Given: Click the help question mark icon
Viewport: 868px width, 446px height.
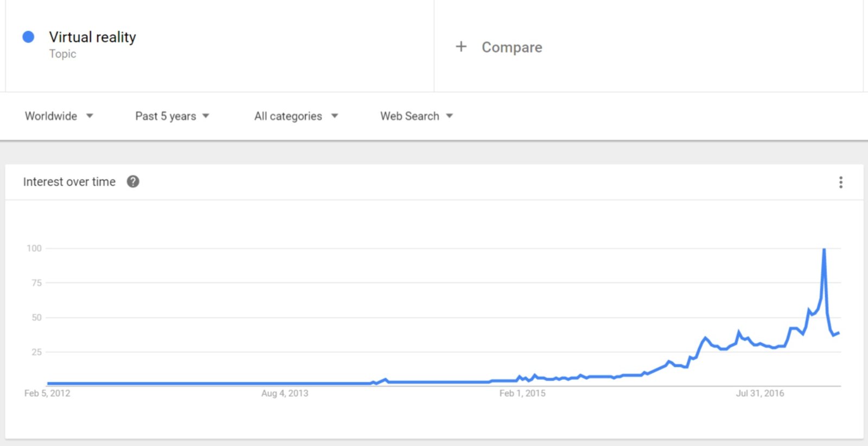Looking at the screenshot, I should click(133, 182).
